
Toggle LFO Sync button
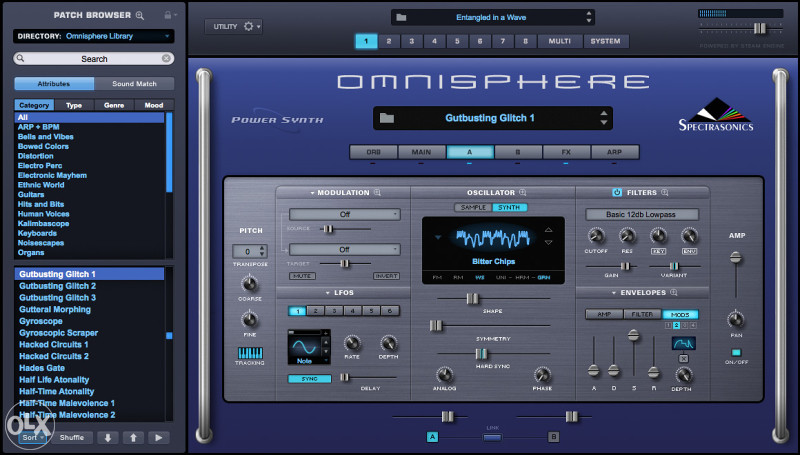309,379
